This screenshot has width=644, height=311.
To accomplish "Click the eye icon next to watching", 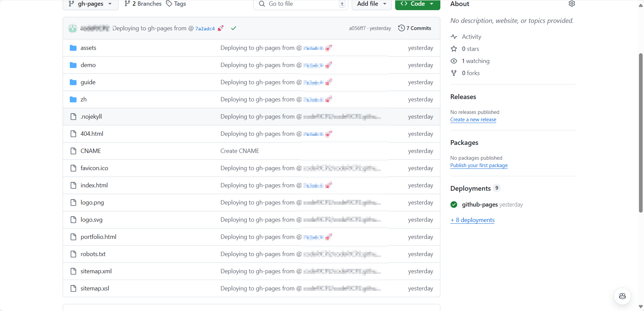I will pos(454,61).
